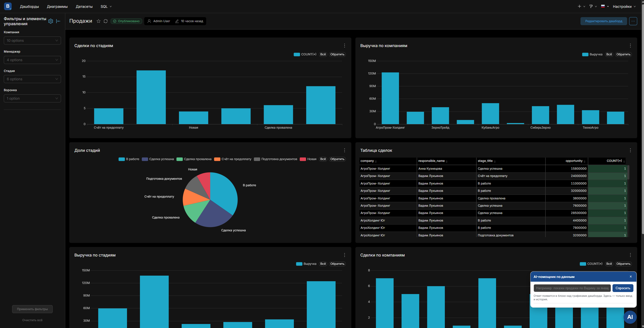Open the theme paint roller menu

[x=593, y=7]
